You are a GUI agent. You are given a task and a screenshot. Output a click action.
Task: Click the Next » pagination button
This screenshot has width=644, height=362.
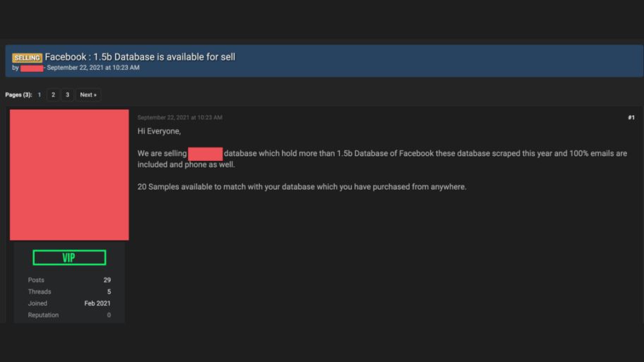pyautogui.click(x=88, y=95)
